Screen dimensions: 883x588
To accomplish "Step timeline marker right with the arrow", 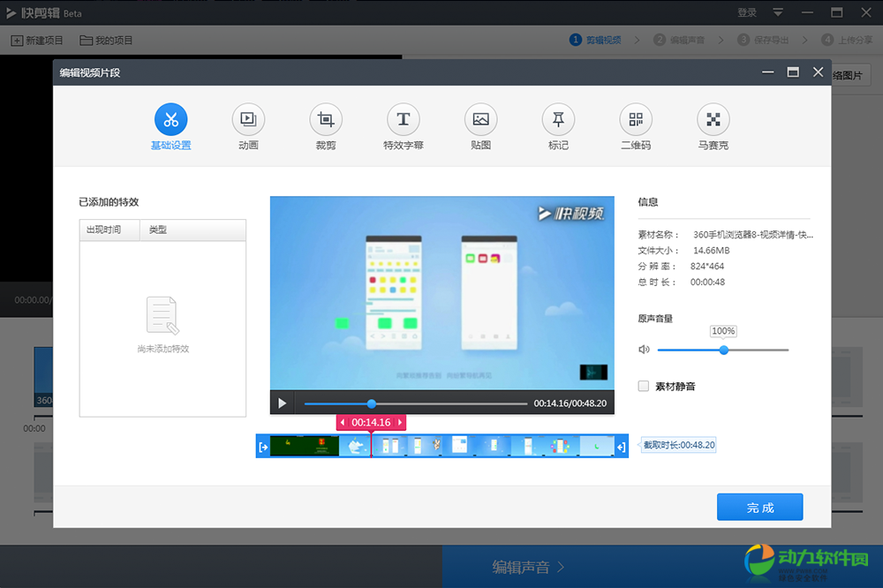I will click(399, 423).
